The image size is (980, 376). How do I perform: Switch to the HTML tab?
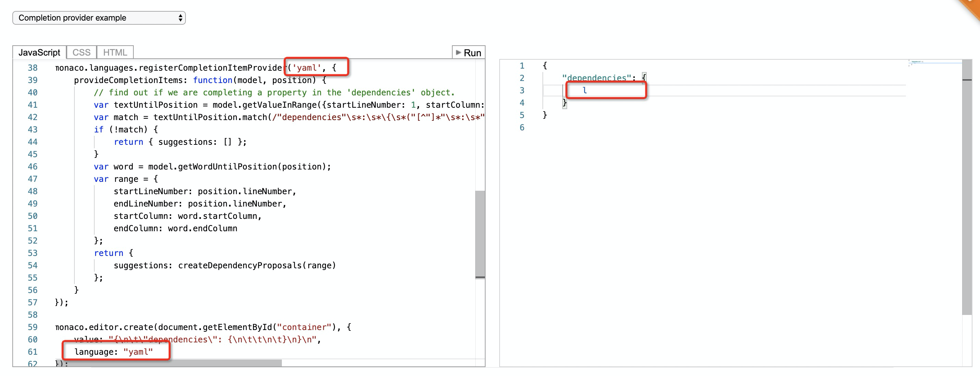tap(115, 52)
